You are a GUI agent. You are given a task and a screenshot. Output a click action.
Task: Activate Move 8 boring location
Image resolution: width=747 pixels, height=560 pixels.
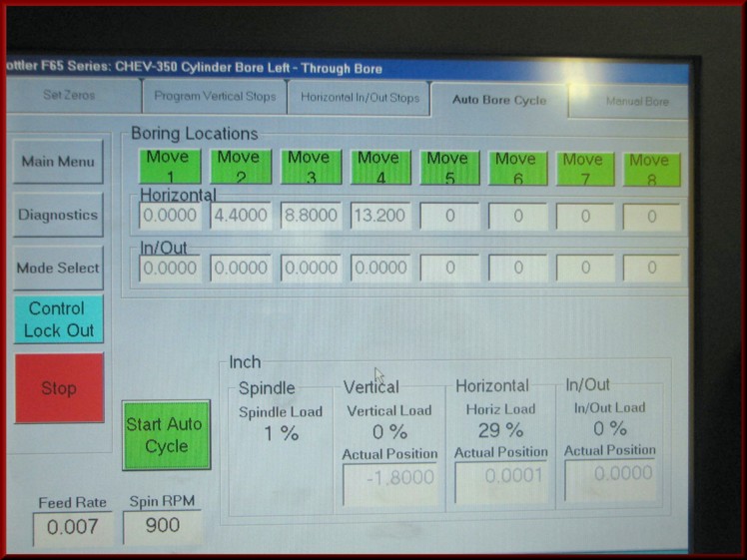[x=651, y=170]
